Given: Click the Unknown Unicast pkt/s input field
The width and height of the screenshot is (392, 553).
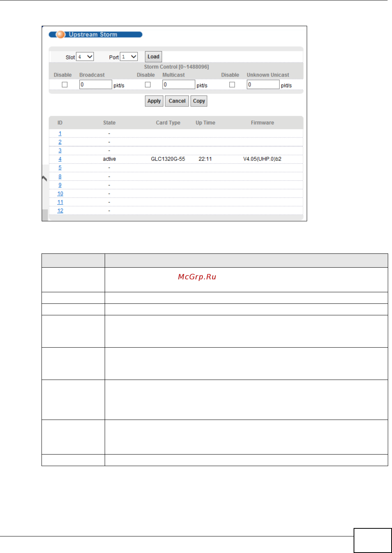Looking at the screenshot, I should click(x=263, y=85).
